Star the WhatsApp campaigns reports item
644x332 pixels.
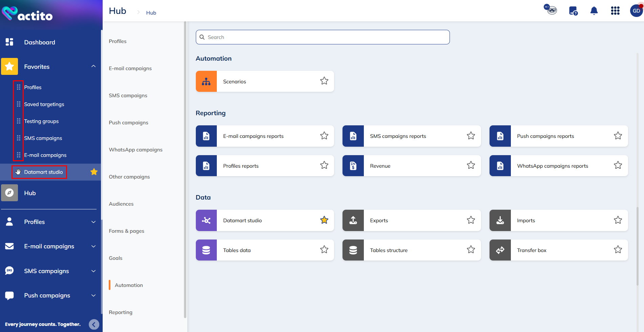618,165
